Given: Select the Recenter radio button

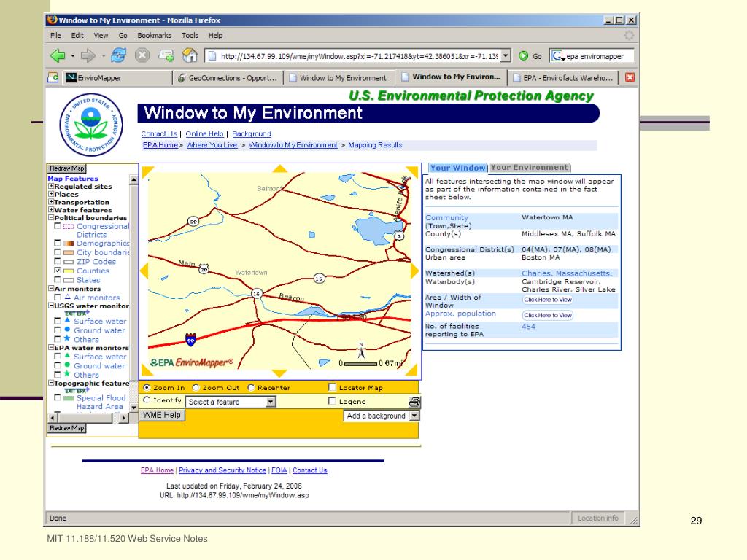Looking at the screenshot, I should point(251,388).
